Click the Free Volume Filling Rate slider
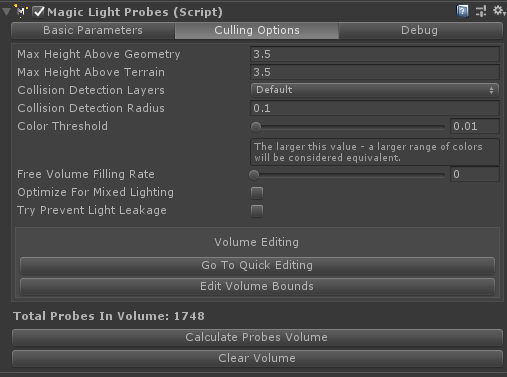The width and height of the screenshot is (507, 377). pyautogui.click(x=347, y=175)
